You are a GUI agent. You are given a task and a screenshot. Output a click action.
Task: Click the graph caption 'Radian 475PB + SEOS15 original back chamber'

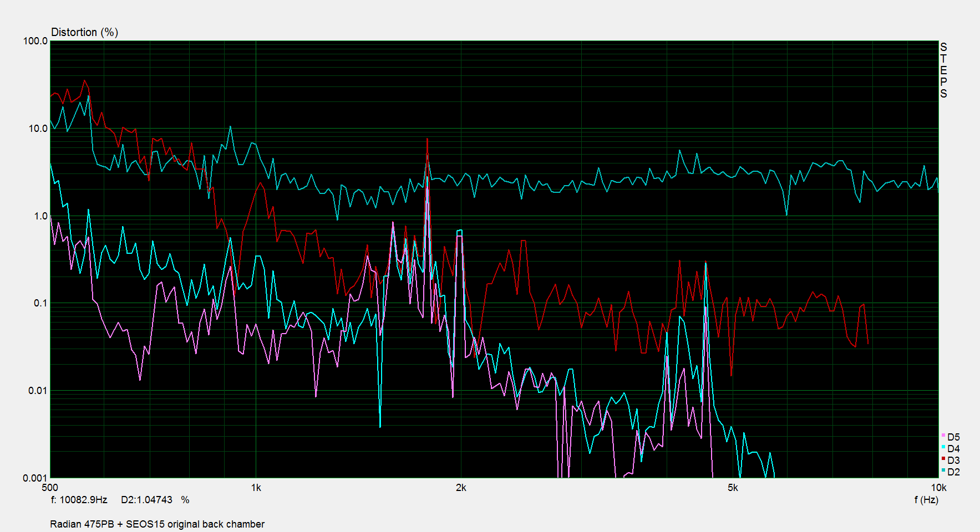click(x=158, y=524)
